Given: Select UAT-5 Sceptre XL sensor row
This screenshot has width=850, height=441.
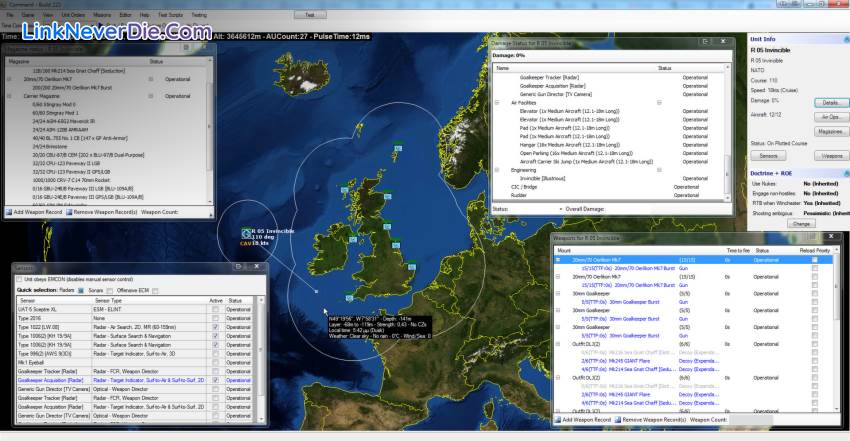Looking at the screenshot, I should coord(134,310).
